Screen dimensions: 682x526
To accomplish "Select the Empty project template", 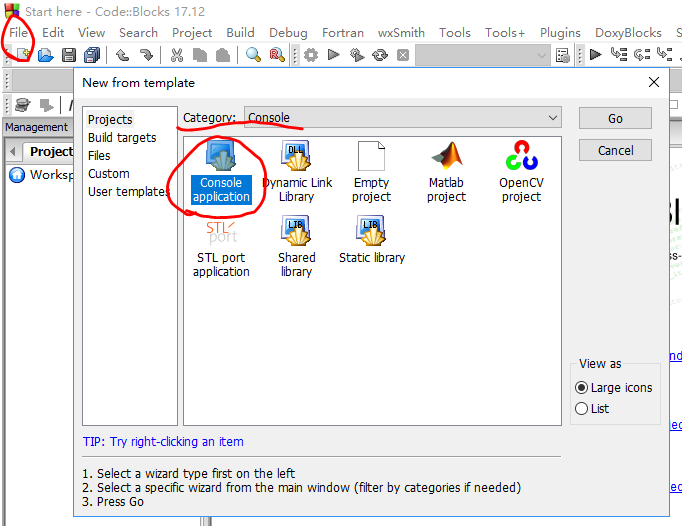I will pos(371,171).
